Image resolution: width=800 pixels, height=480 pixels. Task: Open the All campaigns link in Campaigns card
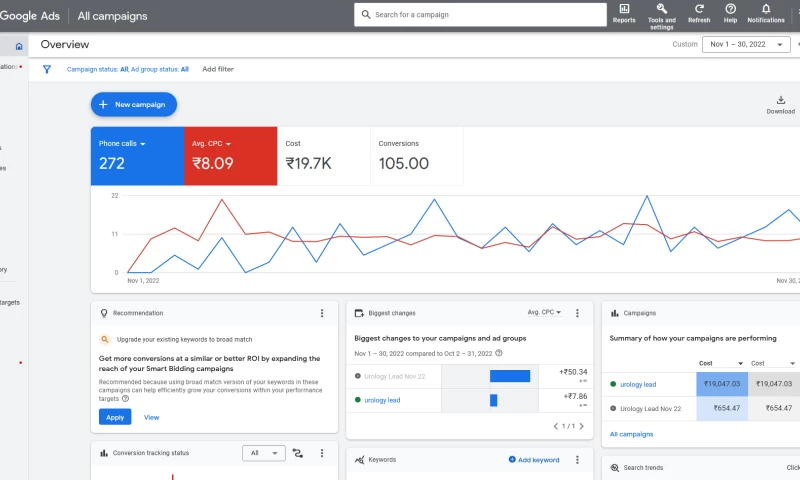coord(631,434)
